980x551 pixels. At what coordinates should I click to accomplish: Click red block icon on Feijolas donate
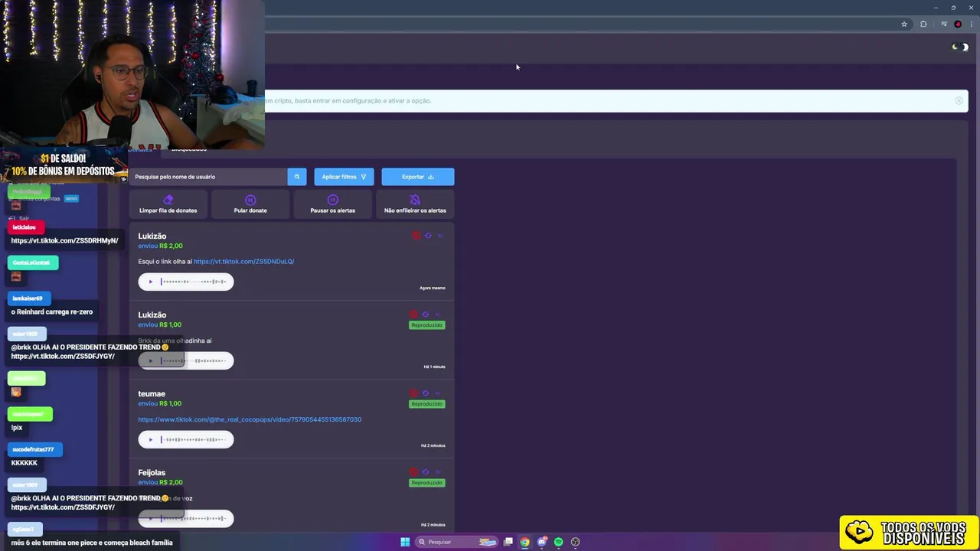413,472
